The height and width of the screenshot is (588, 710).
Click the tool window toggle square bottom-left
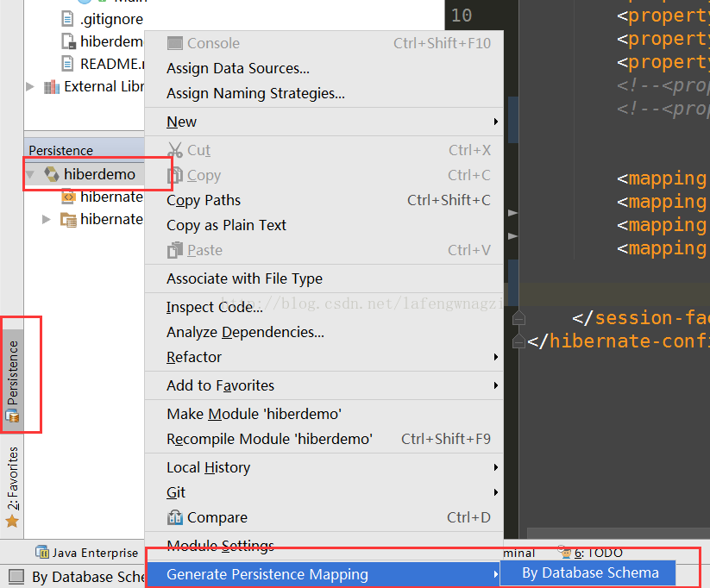pyautogui.click(x=16, y=577)
